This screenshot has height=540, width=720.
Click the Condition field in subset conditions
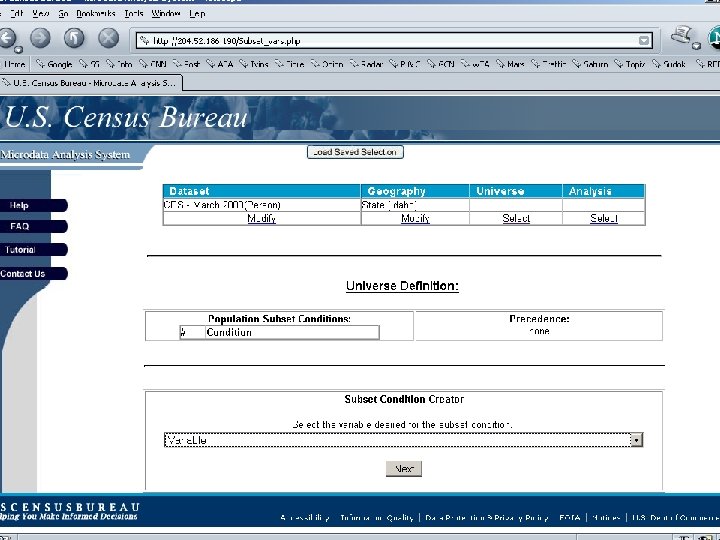tap(292, 332)
